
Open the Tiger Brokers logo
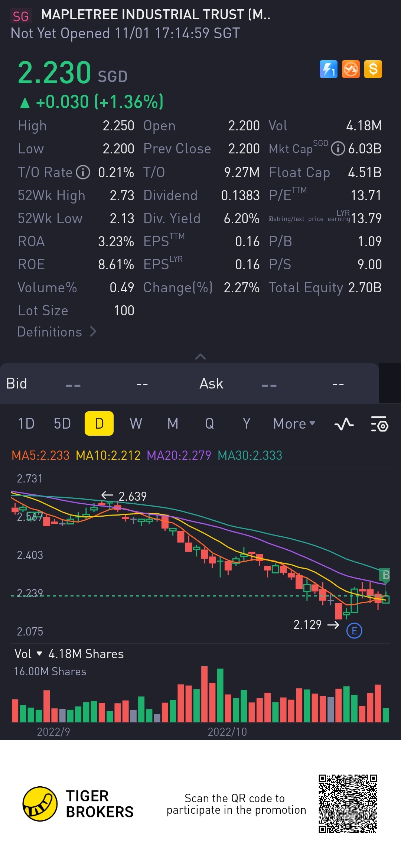tap(78, 804)
